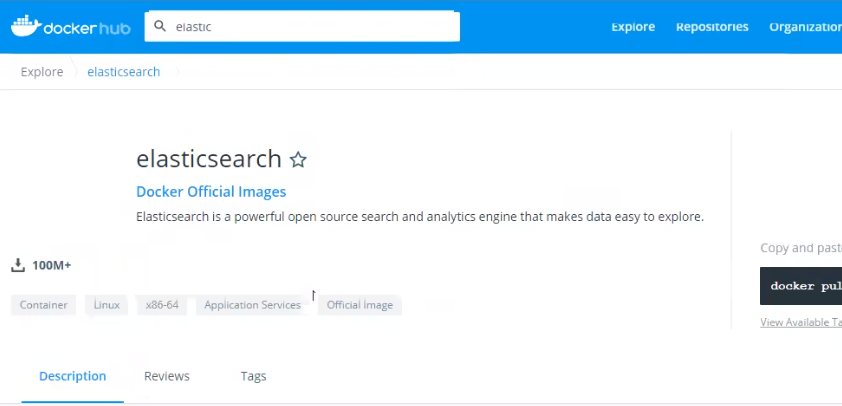Click the docker pull command box

point(801,286)
